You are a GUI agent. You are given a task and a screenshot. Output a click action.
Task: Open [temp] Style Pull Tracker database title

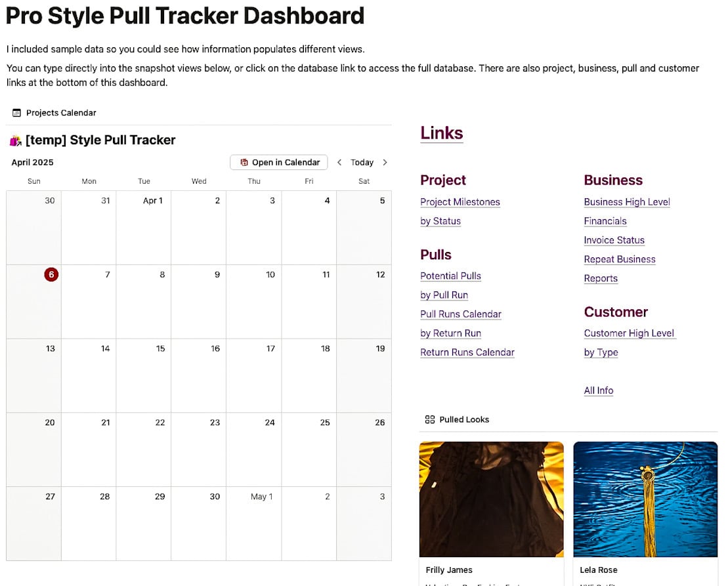click(100, 140)
